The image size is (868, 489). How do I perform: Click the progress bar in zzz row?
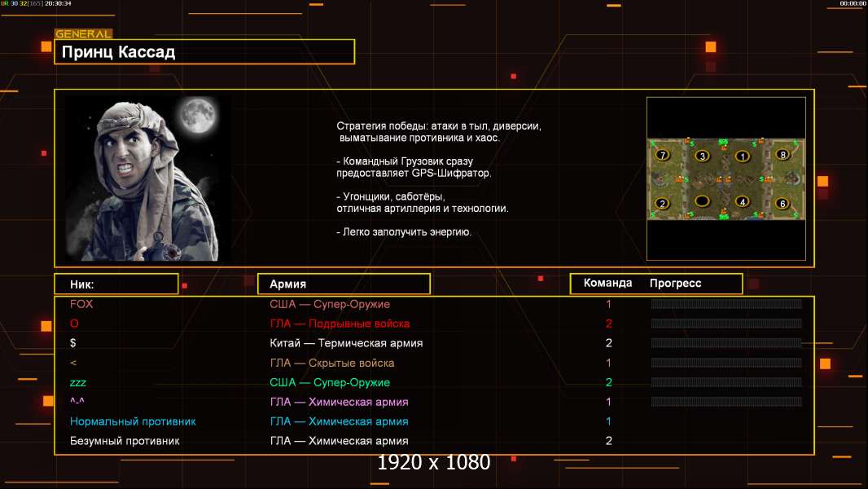726,382
